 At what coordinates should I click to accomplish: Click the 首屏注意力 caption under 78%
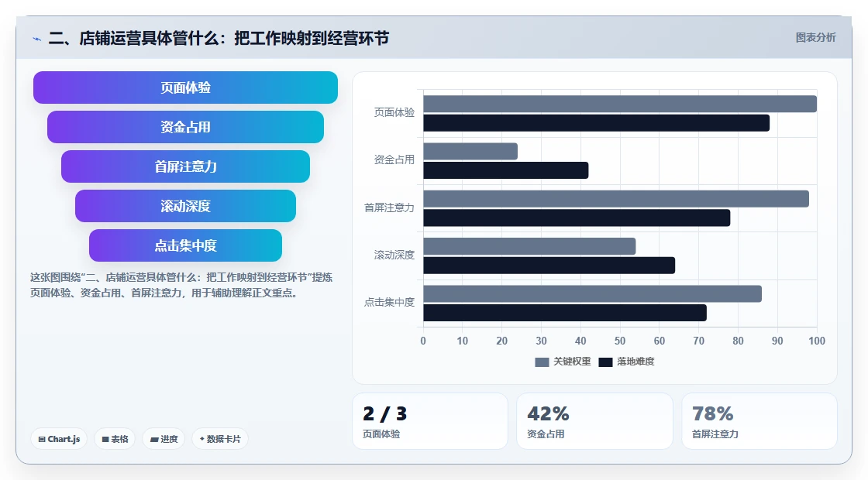point(715,434)
